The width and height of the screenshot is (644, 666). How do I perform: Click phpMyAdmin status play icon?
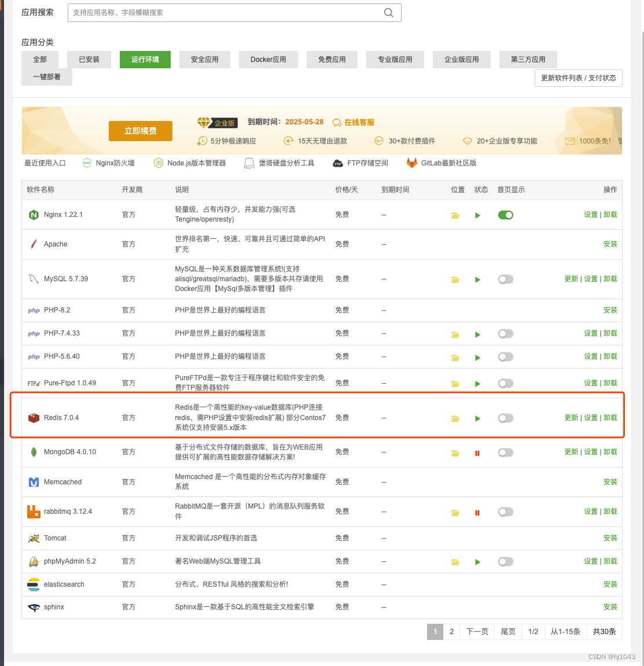click(x=477, y=562)
